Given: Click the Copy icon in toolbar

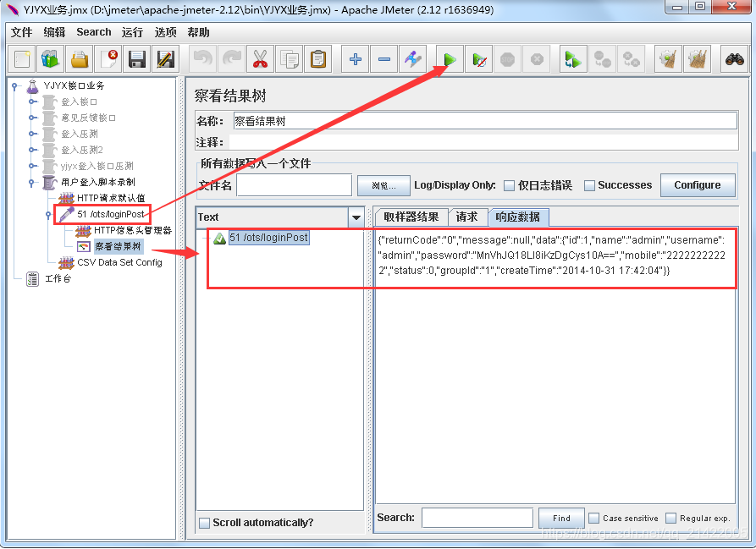Looking at the screenshot, I should (290, 59).
